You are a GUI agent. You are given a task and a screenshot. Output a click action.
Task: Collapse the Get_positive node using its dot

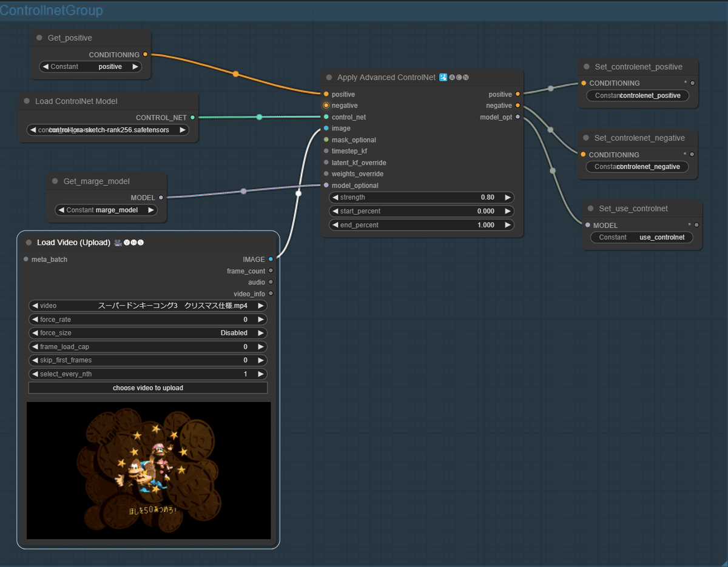(39, 38)
